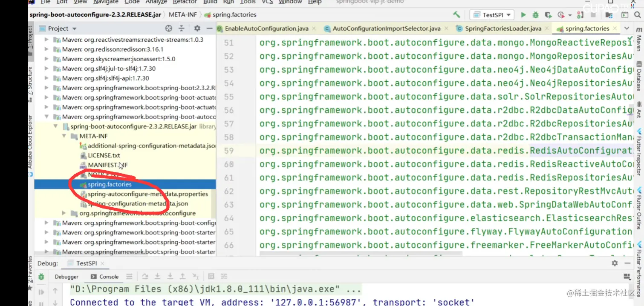Run TestSPI with the green play icon
The height and width of the screenshot is (306, 644).
pyautogui.click(x=523, y=15)
